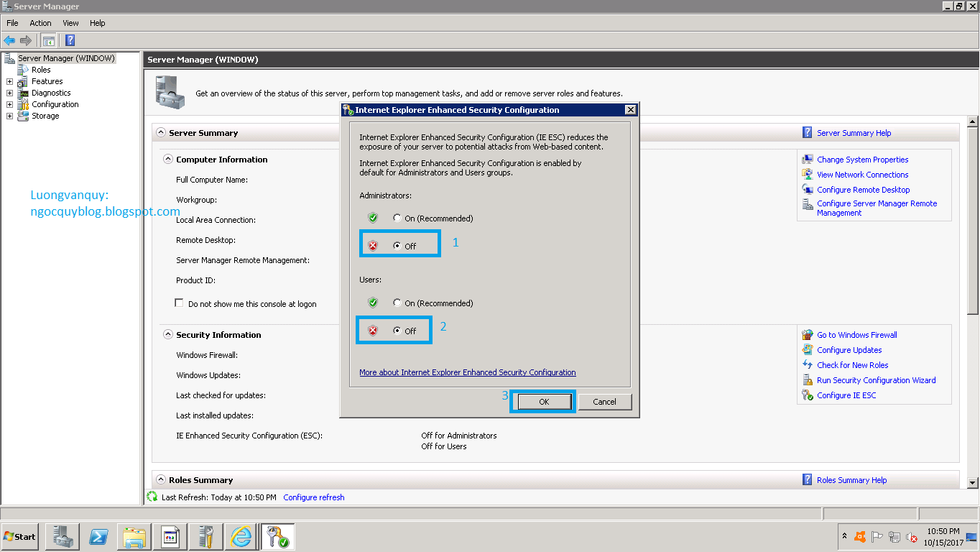Collapse the Server Summary section
The height and width of the screenshot is (552, 980).
coord(161,132)
